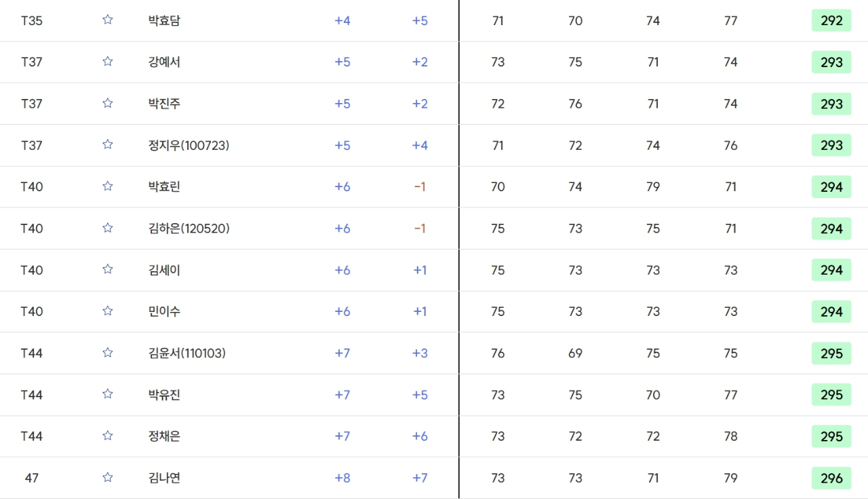Toggle star for player 정채은
The width and height of the screenshot is (868, 499).
(107, 435)
